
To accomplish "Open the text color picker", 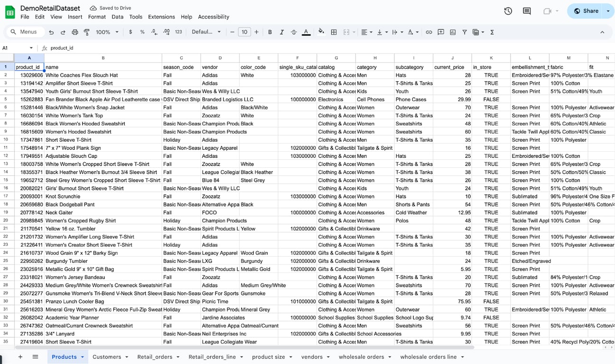I will tap(306, 32).
